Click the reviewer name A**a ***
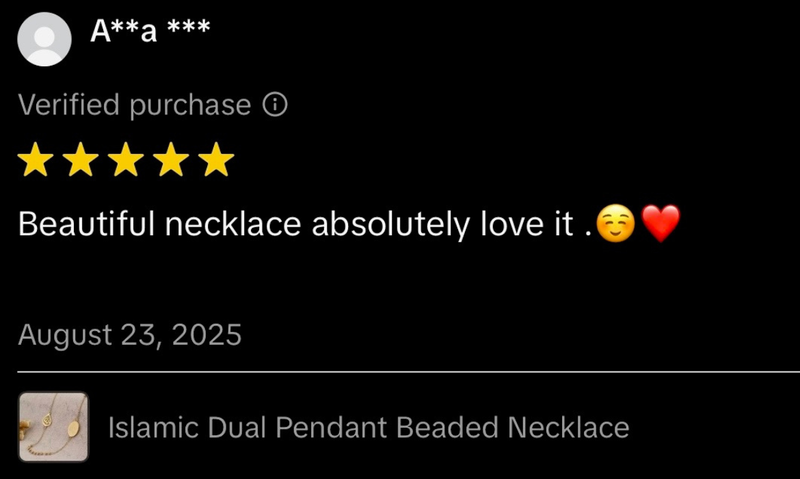Screen dimensions: 800x479 (x=150, y=31)
